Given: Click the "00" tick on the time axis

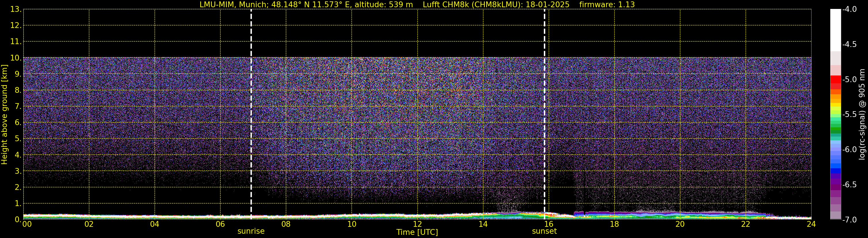Looking at the screenshot, I should pyautogui.click(x=27, y=224).
